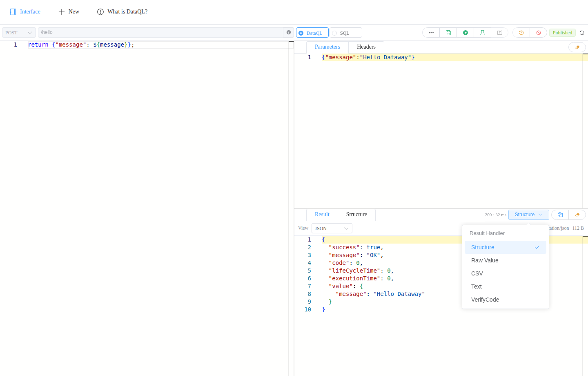Click the green save icon
Screen dimensions: 588x376
(x=448, y=33)
